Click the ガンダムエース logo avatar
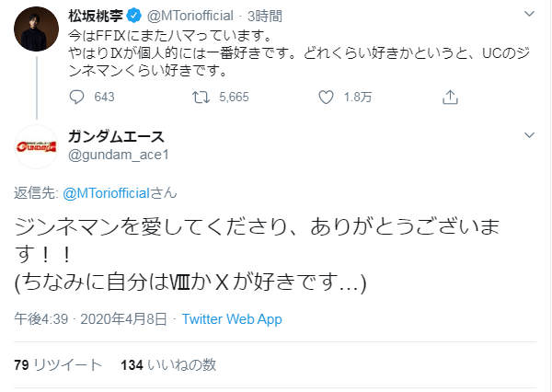 [37, 145]
